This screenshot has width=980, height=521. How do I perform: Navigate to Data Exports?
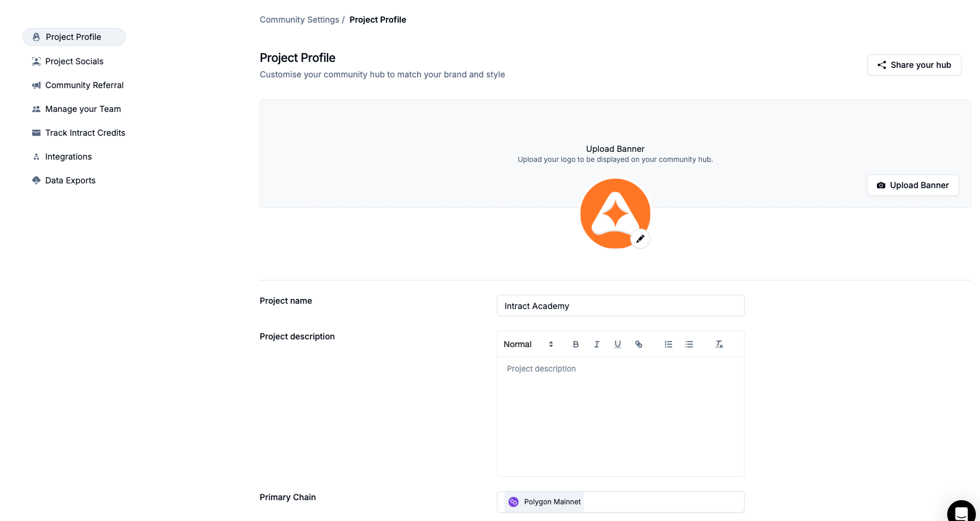tap(70, 180)
